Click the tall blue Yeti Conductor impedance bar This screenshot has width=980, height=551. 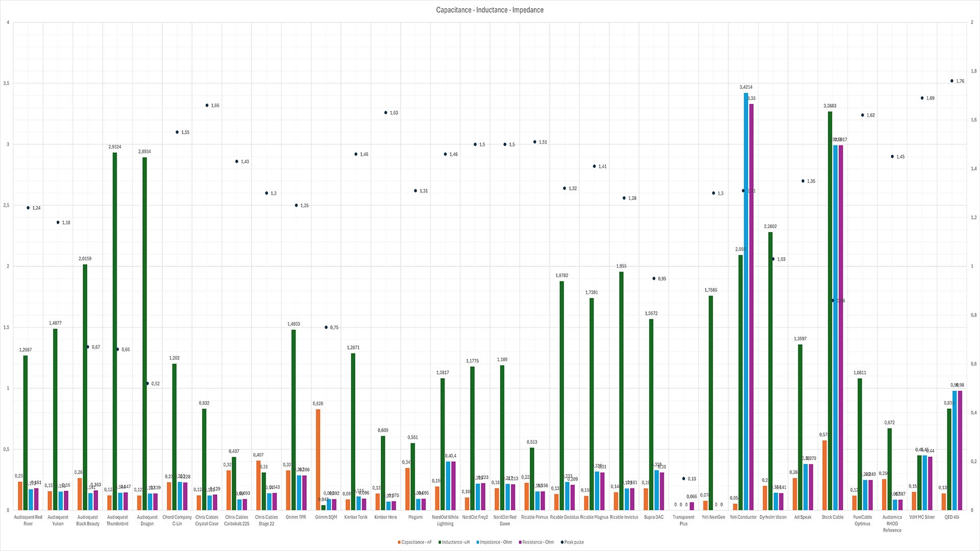coord(746,302)
